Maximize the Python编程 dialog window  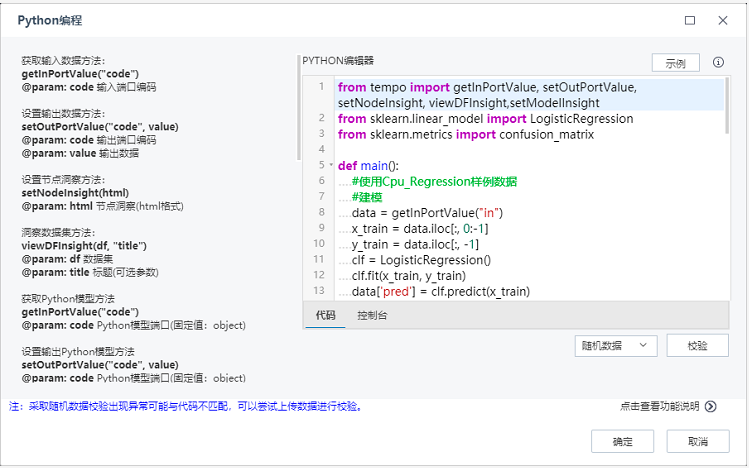(x=690, y=20)
